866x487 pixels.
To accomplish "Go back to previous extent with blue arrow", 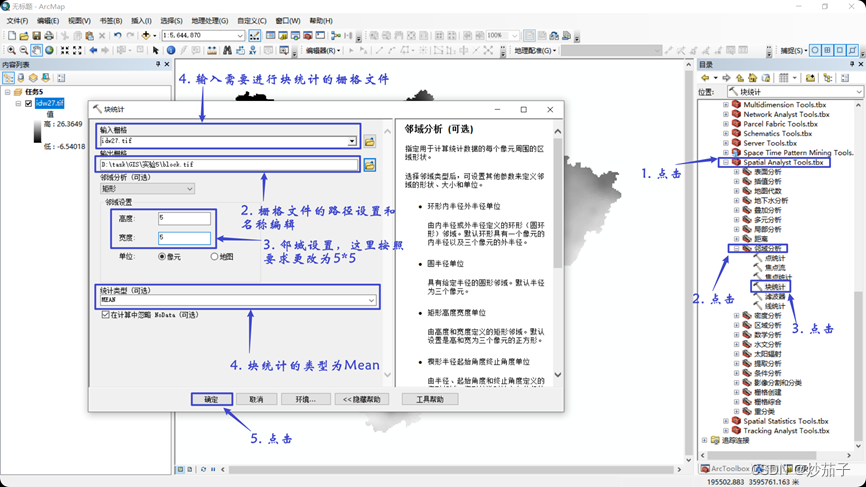I will click(x=93, y=50).
